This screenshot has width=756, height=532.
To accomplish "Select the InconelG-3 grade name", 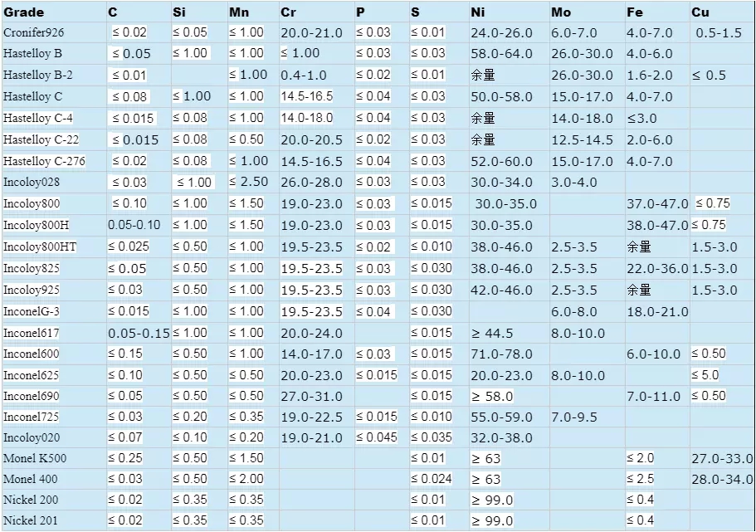I will 32,311.
